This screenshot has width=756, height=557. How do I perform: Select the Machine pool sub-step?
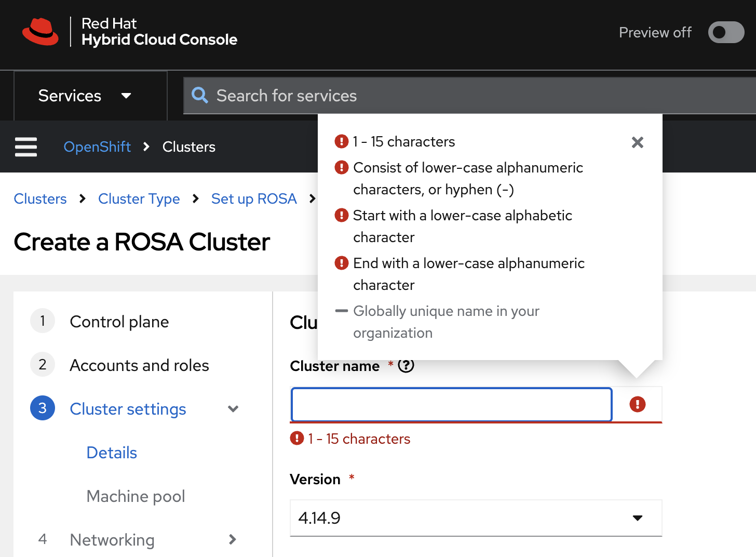(x=136, y=496)
